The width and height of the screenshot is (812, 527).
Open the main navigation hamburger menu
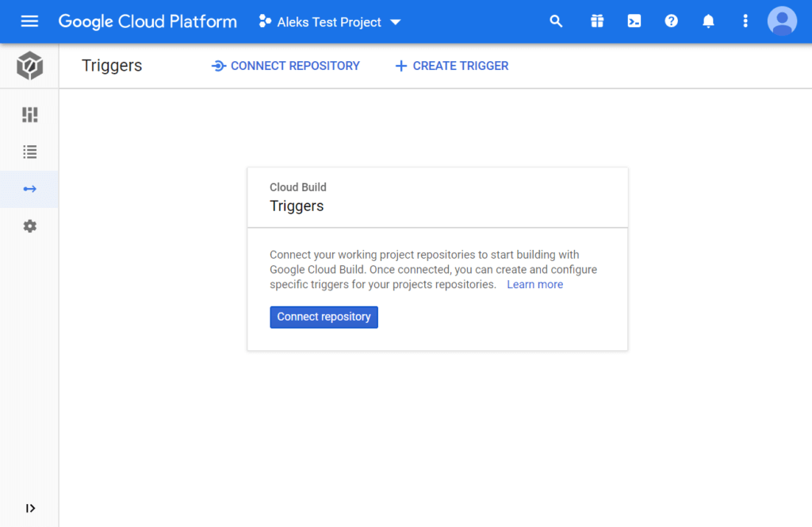pos(29,21)
